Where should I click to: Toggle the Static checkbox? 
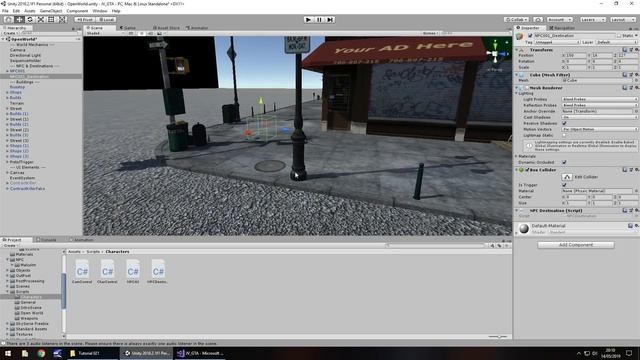click(x=619, y=36)
